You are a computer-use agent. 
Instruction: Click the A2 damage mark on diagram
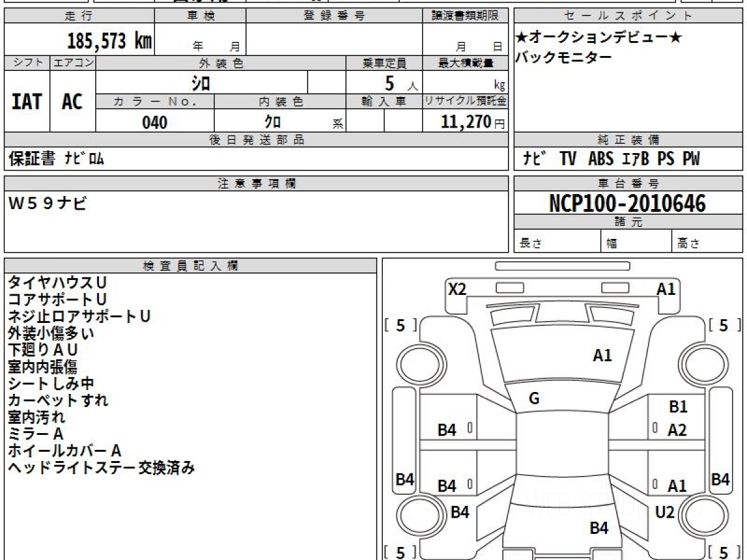tap(677, 429)
